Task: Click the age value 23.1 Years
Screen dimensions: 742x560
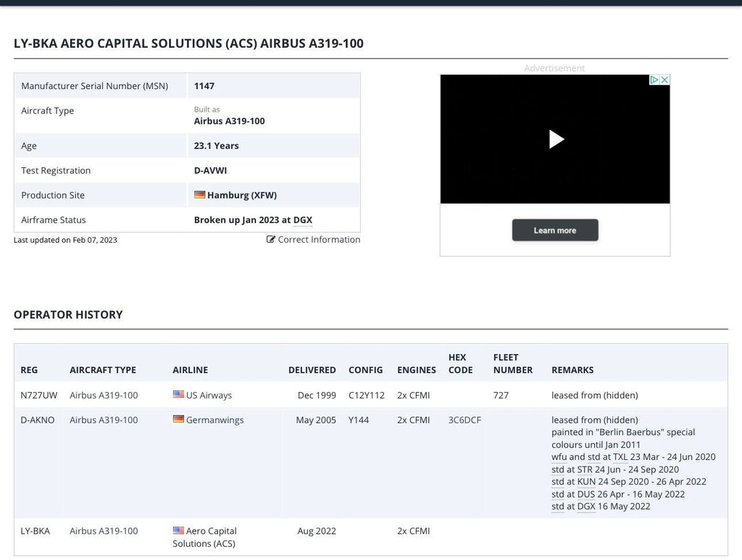Action: 216,146
